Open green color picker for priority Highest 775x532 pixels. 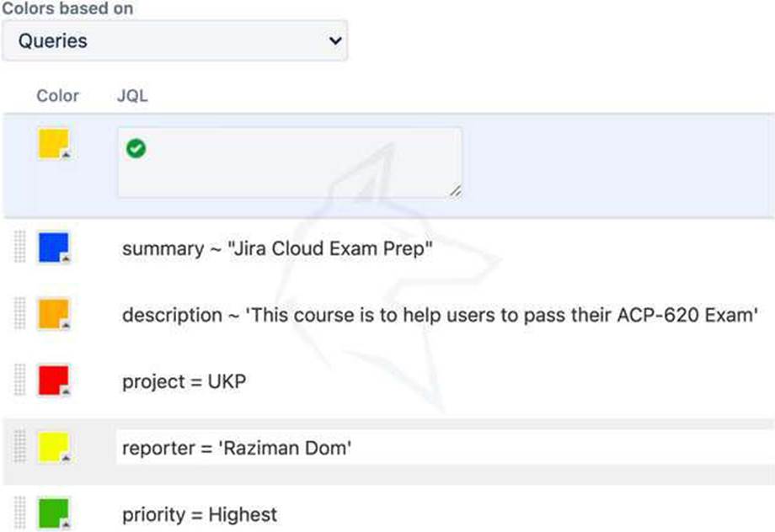pos(54,513)
